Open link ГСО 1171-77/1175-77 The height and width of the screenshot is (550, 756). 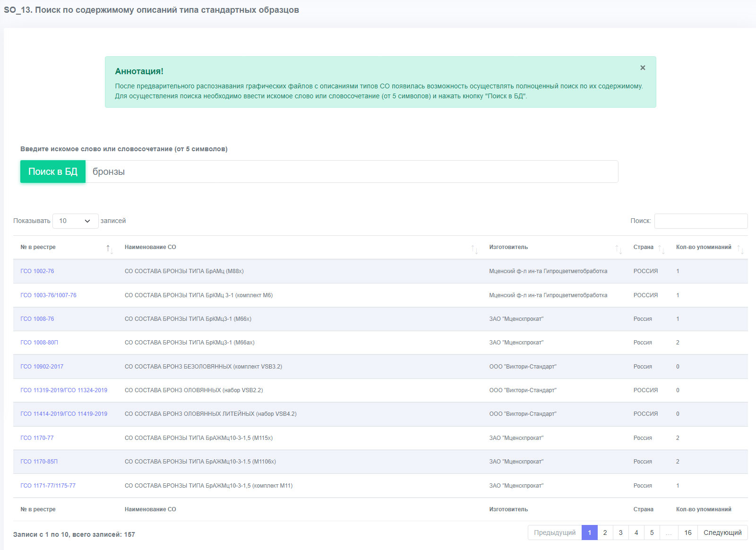[48, 486]
